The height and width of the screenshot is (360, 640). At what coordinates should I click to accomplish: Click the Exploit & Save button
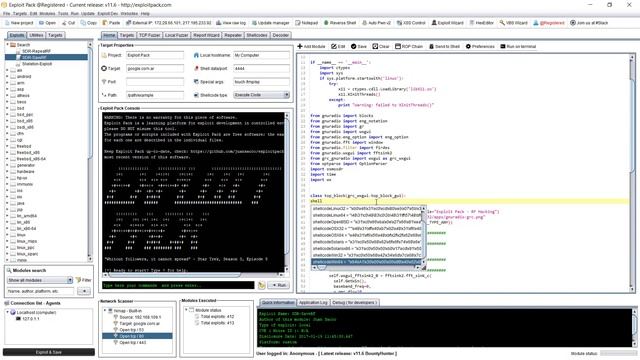[49, 352]
